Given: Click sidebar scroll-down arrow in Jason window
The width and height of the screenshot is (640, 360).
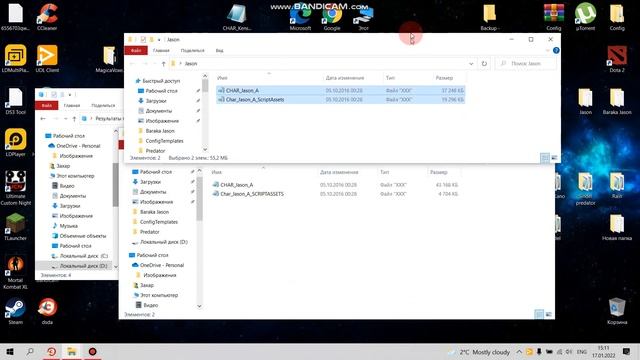Looking at the screenshot, I should [205, 150].
